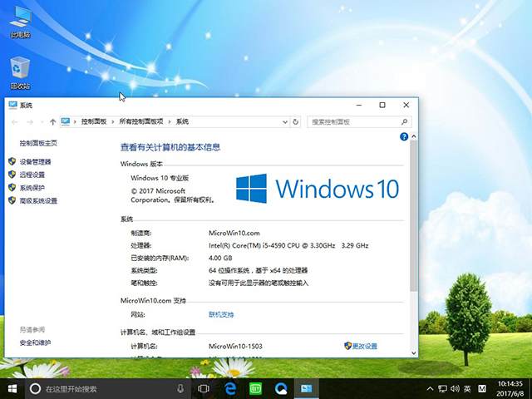Open the Start menu

tap(12, 389)
